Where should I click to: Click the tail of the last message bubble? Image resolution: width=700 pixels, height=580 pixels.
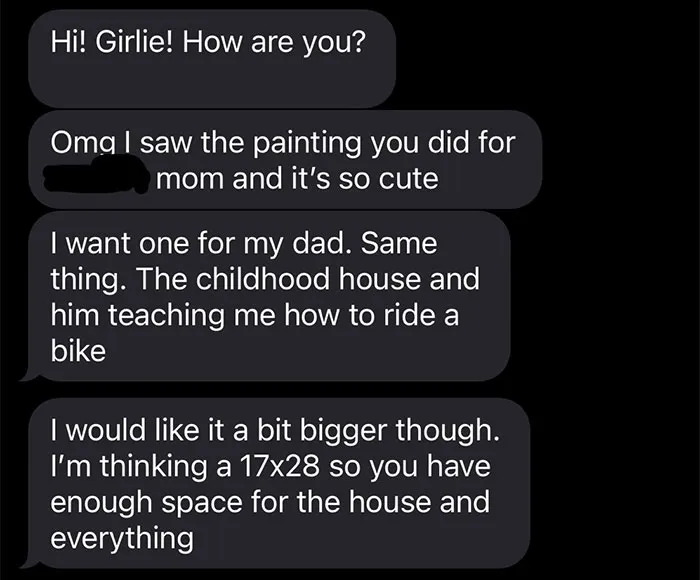pyautogui.click(x=30, y=560)
